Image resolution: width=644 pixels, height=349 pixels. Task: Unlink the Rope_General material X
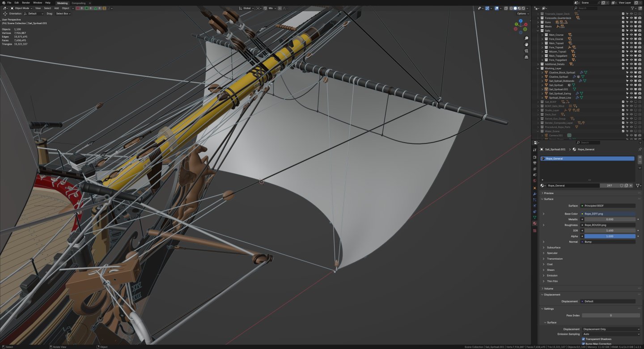[631, 185]
